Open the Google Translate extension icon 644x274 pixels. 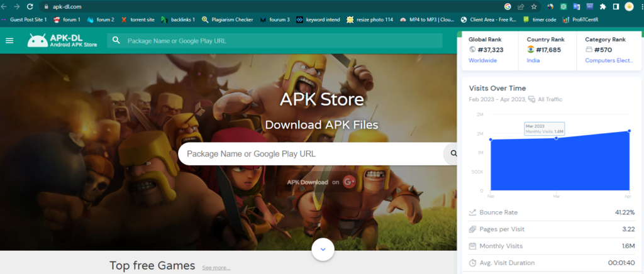(577, 6)
